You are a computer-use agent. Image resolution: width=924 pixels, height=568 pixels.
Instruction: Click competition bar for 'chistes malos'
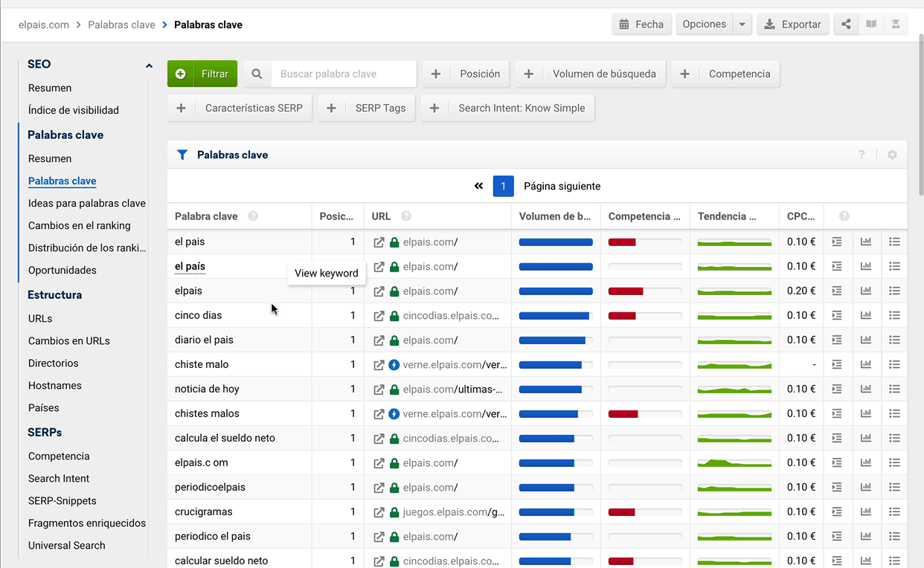[x=644, y=413]
